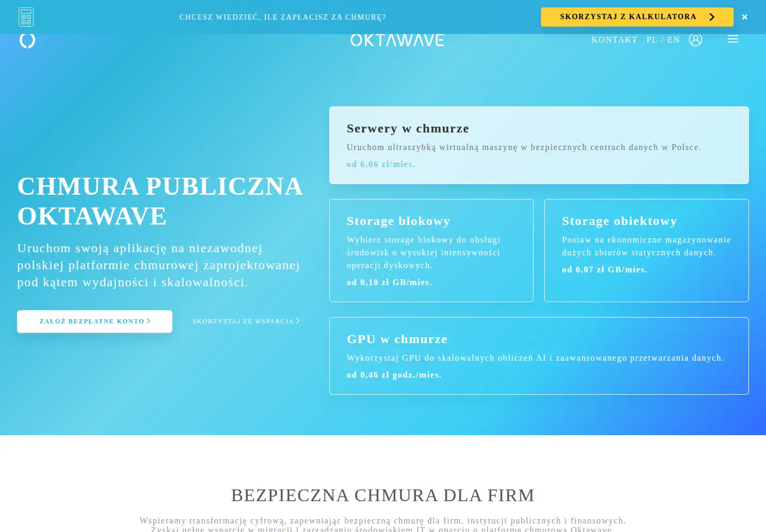Click the Skorzystaj ze wsparcia link
766x532 pixels.
pos(246,321)
